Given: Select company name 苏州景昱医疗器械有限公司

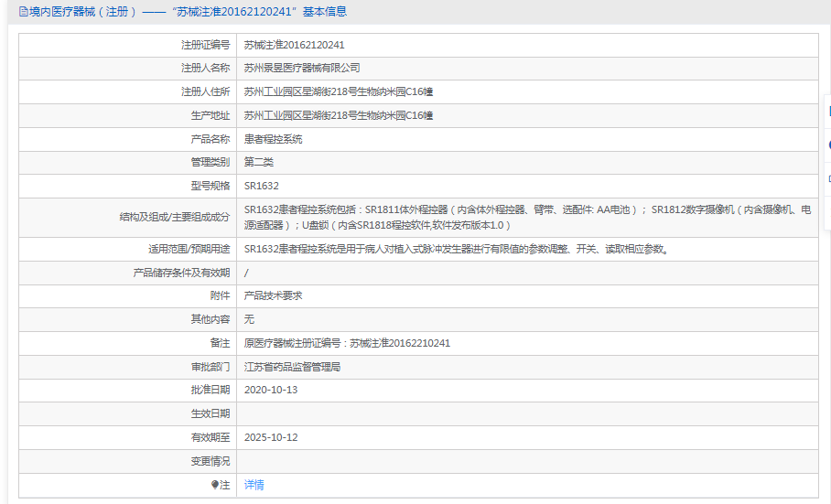Looking at the screenshot, I should point(302,68).
